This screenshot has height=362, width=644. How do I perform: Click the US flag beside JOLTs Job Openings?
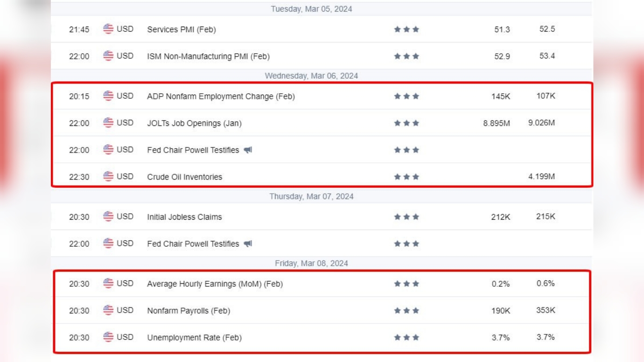pos(108,123)
